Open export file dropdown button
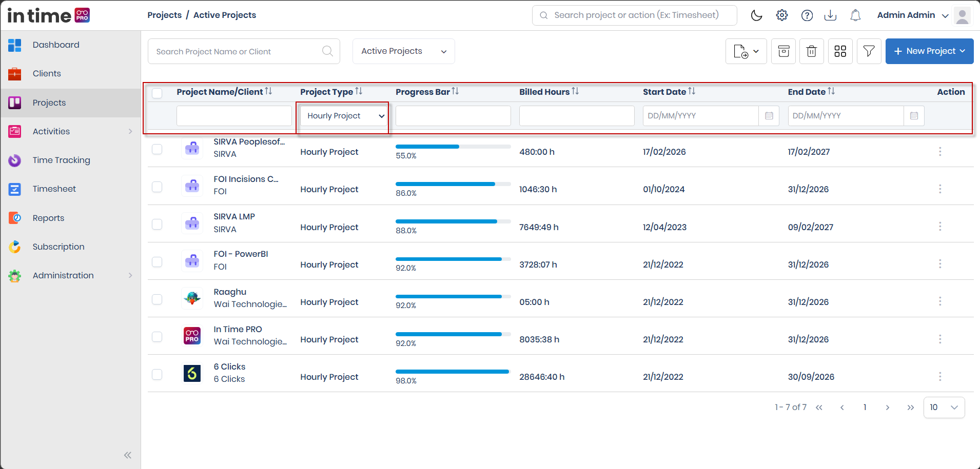980x469 pixels. point(746,51)
